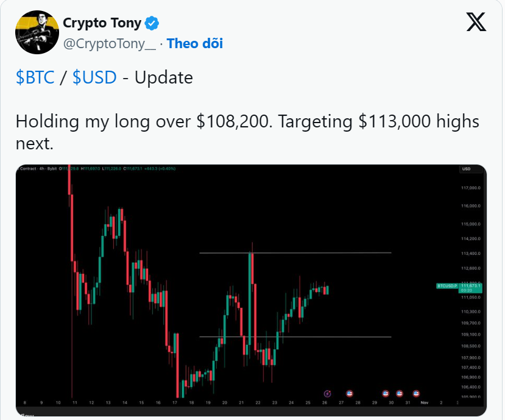This screenshot has height=420, width=505.
Task: Click the Crypto Tony display name
Action: pyautogui.click(x=102, y=24)
